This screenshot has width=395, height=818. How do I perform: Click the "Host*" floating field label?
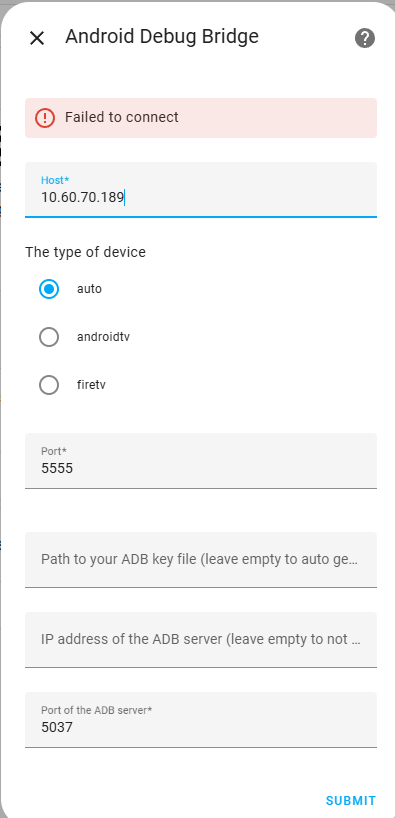pos(55,180)
